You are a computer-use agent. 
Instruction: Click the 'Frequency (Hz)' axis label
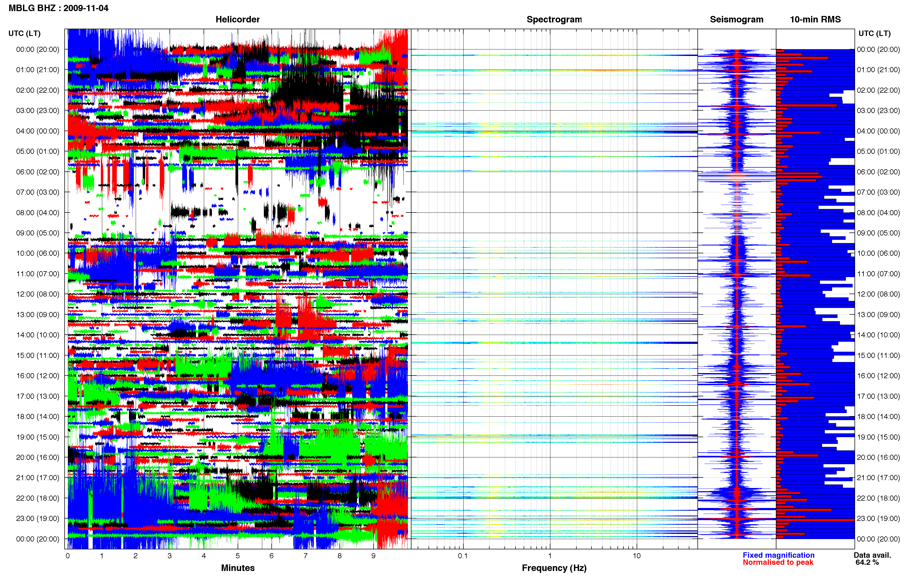(554, 568)
